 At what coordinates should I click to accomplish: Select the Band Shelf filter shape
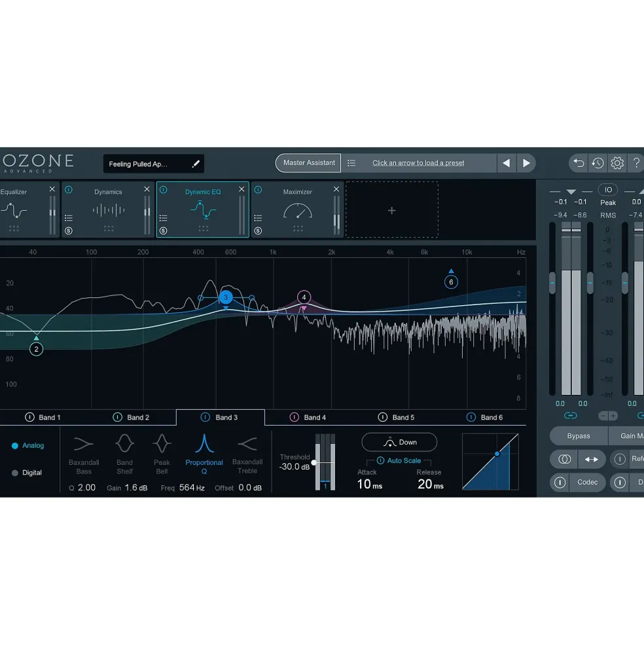(x=124, y=455)
